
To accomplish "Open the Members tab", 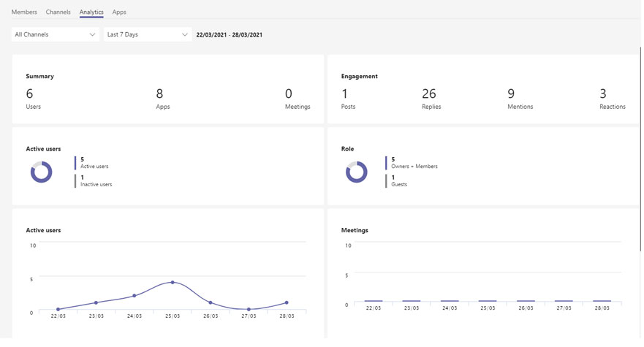I will tap(24, 12).
